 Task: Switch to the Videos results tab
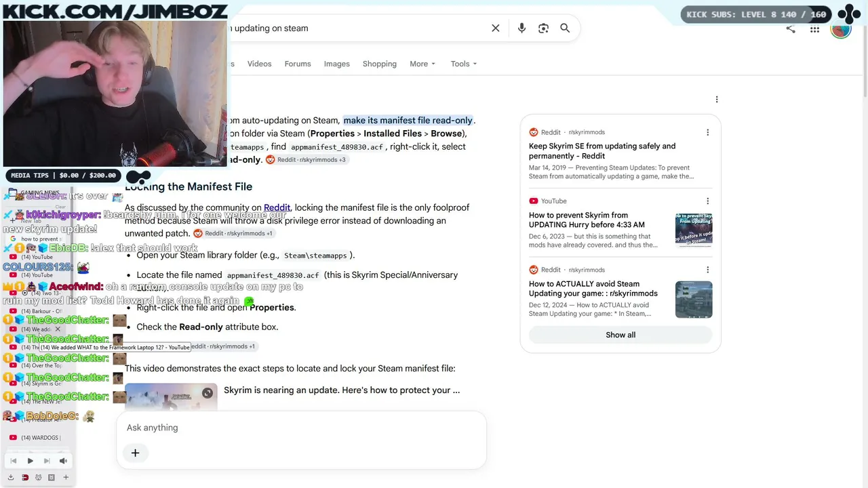point(259,64)
